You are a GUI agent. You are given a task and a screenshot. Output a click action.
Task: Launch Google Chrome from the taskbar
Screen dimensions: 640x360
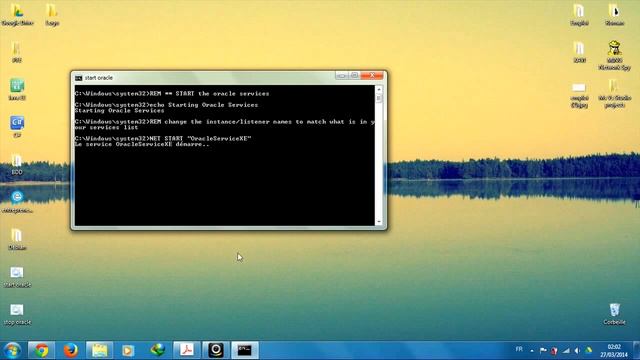click(41, 350)
